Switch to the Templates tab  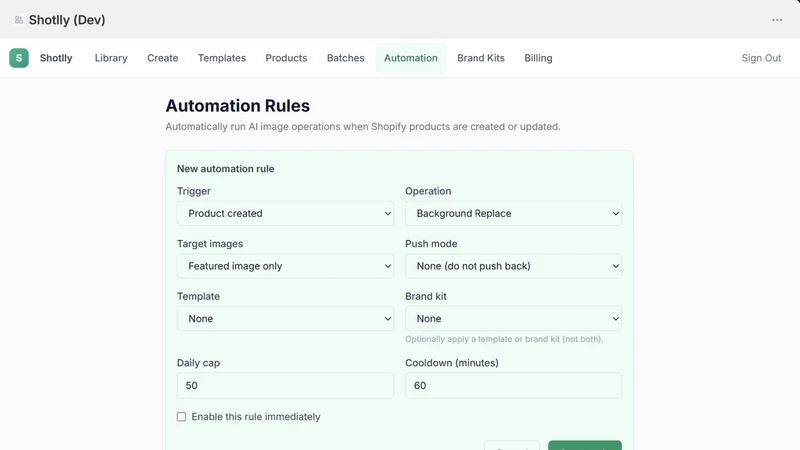[x=222, y=58]
